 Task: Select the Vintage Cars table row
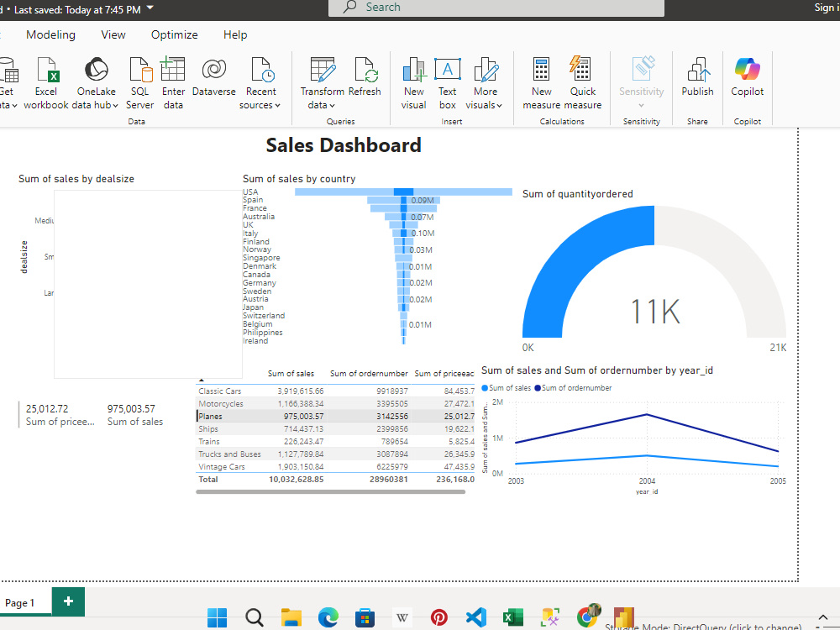click(x=335, y=466)
